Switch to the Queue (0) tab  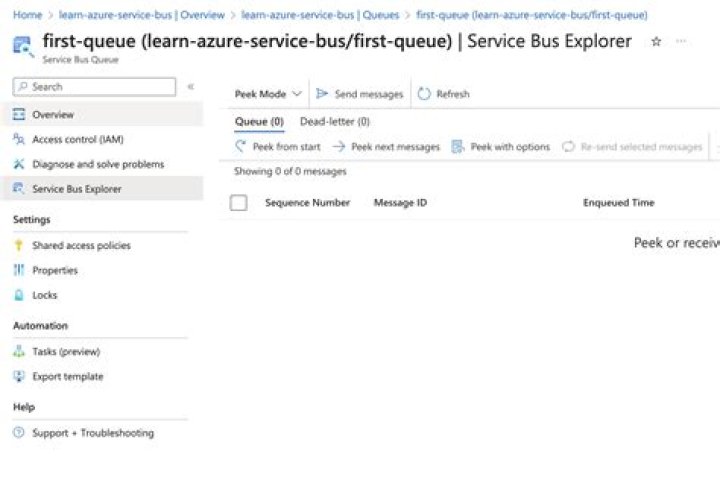click(x=259, y=122)
